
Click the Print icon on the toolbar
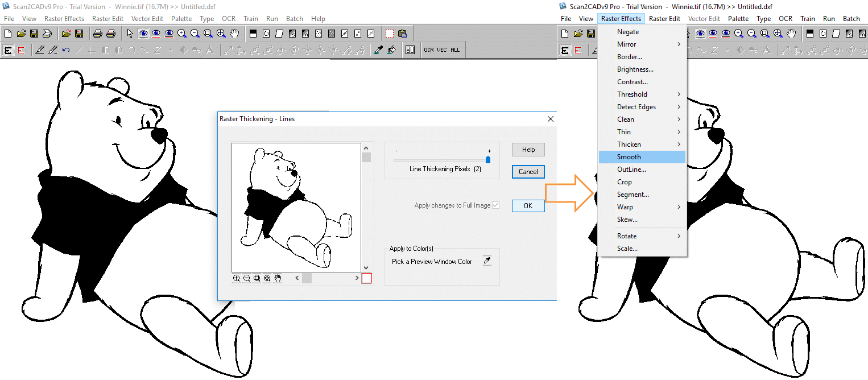pyautogui.click(x=97, y=33)
